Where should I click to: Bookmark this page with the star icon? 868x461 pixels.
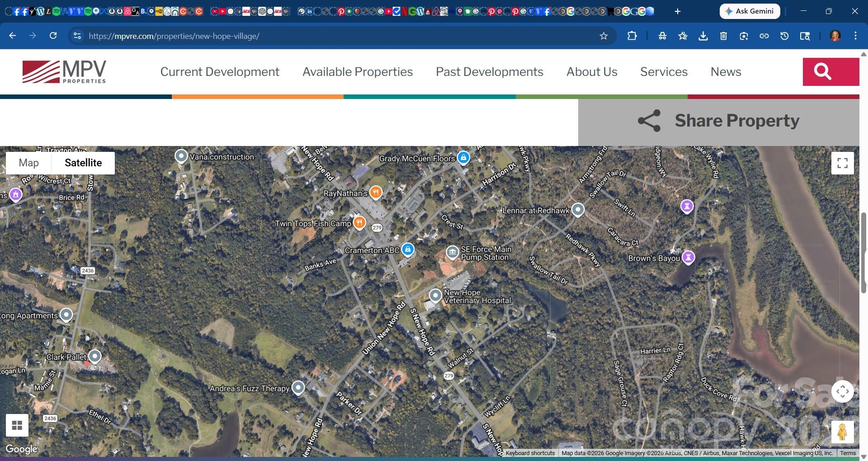click(604, 36)
